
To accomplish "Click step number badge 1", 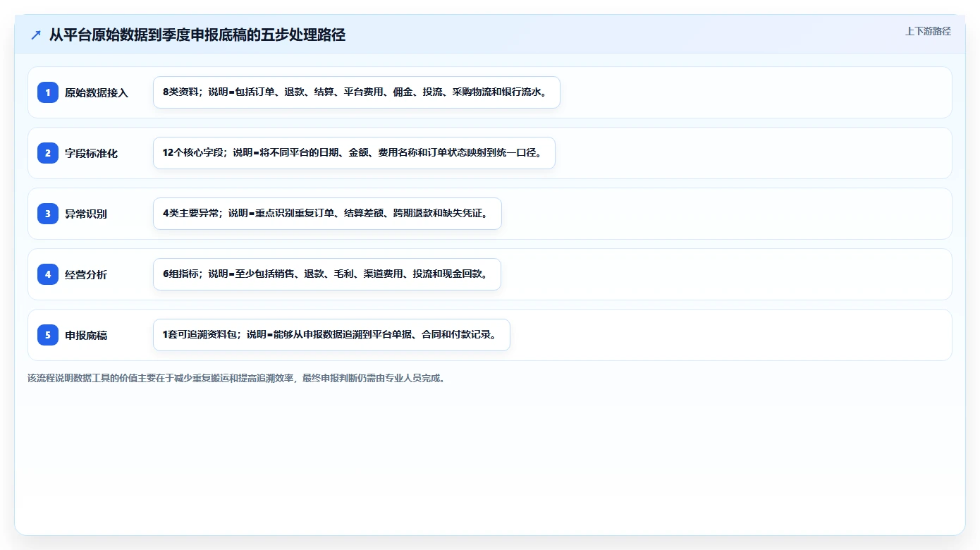I will (48, 92).
